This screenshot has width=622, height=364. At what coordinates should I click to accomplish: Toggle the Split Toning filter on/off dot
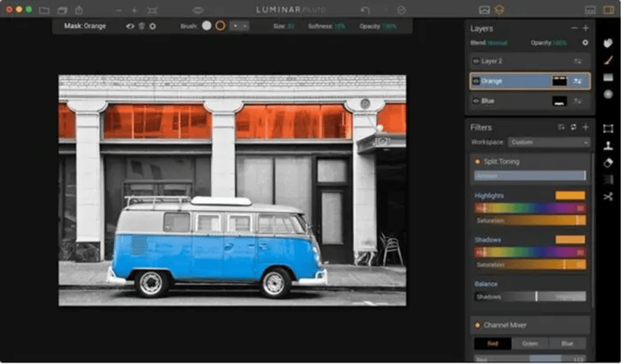[x=477, y=162]
